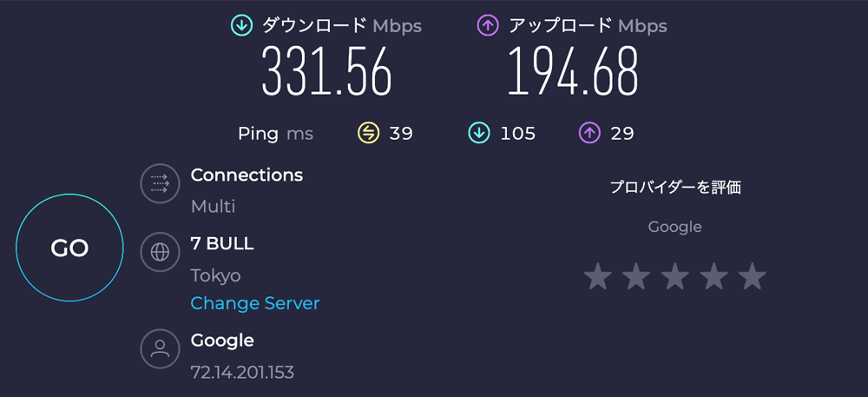
Task: Click the 194.68 upload speed result
Action: pos(573,71)
